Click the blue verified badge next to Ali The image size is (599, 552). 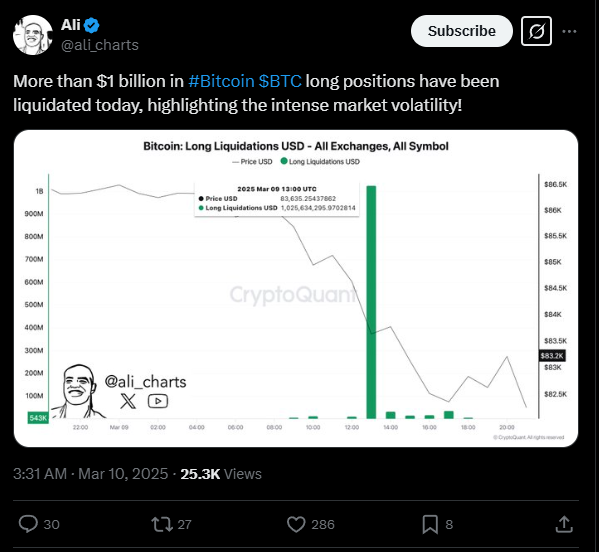tap(92, 25)
